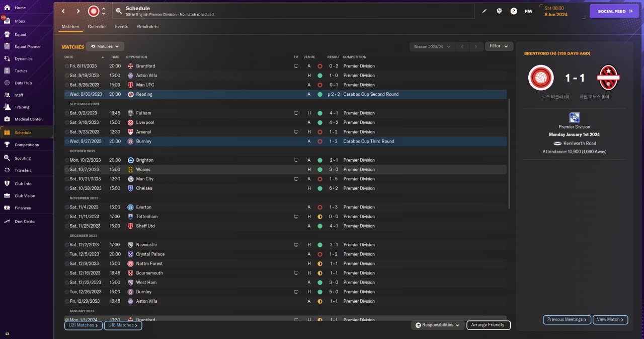Click the Schedule search field
644x339 pixels.
[293, 11]
